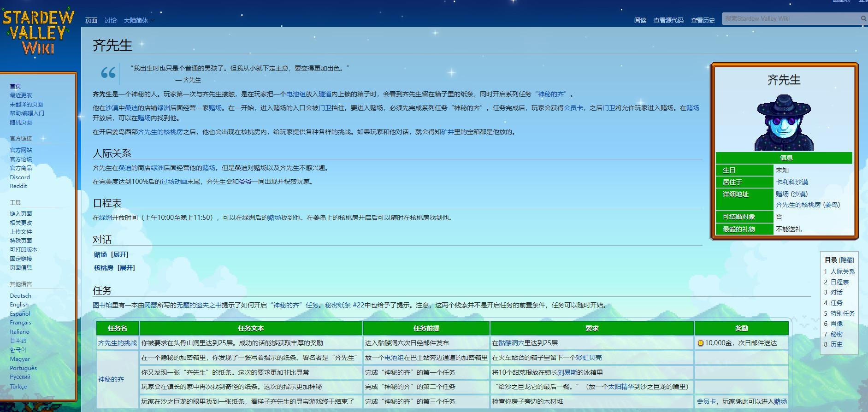The width and height of the screenshot is (868, 412).
Task: Switch to 日本語 language version
Action: (x=18, y=340)
